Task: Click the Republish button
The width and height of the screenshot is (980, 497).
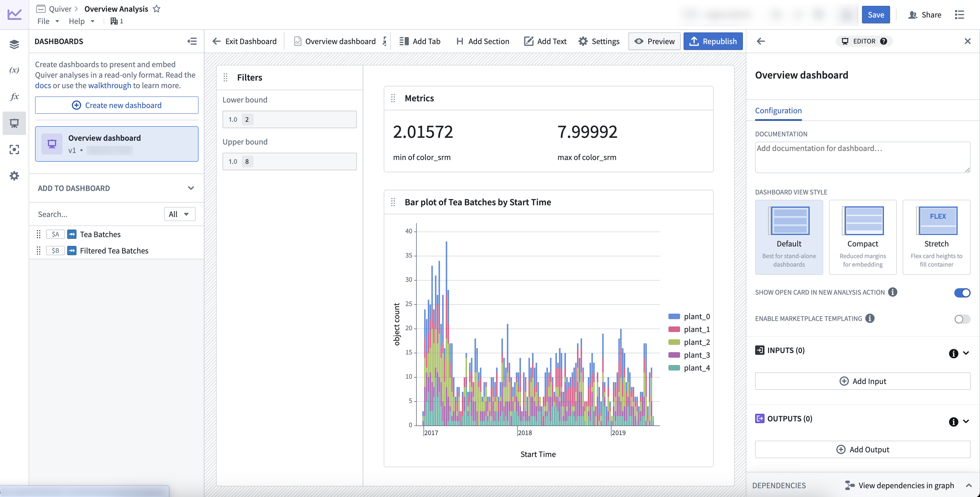Action: click(713, 41)
